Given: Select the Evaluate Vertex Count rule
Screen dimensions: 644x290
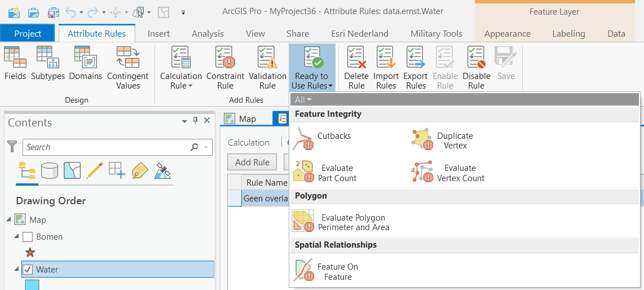Looking at the screenshot, I should (448, 173).
